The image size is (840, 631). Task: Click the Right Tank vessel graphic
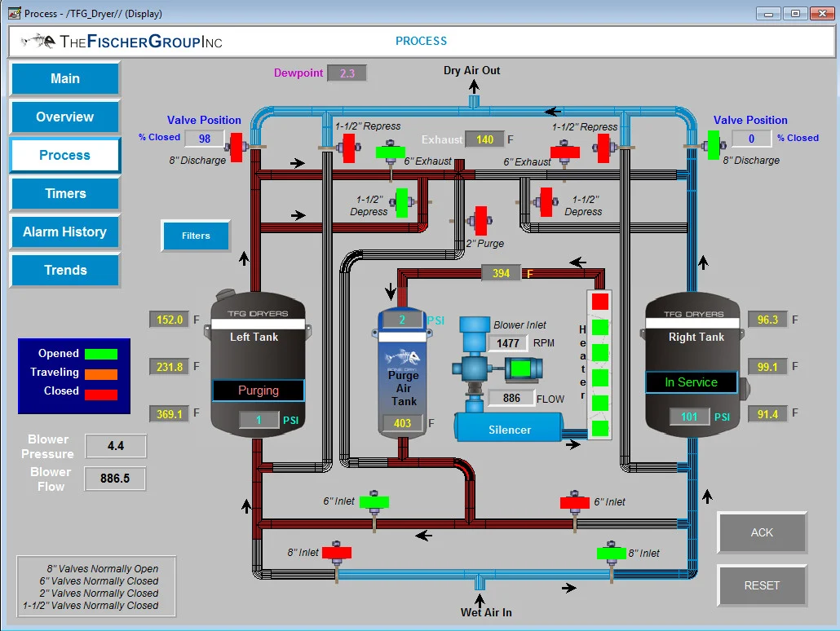(692, 364)
